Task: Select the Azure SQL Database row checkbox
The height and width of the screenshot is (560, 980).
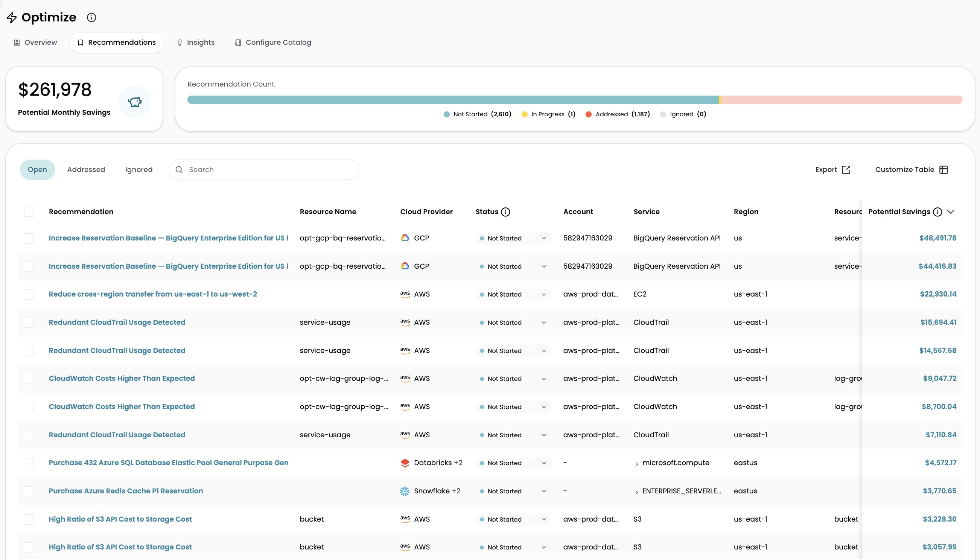Action: [29, 463]
